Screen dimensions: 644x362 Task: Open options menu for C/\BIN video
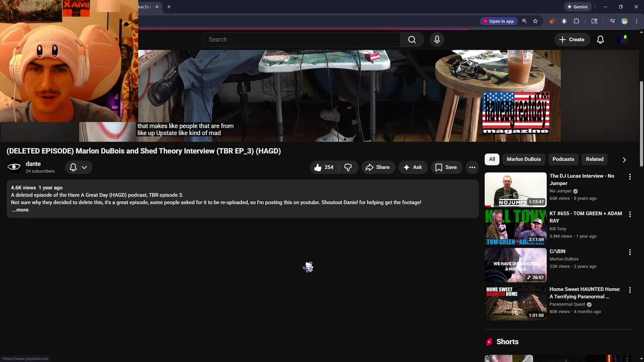(x=629, y=252)
